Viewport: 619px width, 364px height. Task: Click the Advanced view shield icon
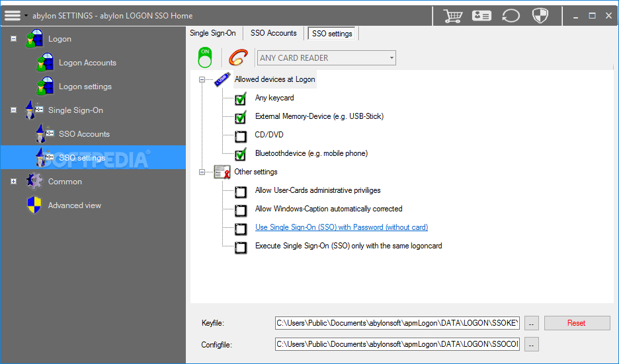click(34, 205)
